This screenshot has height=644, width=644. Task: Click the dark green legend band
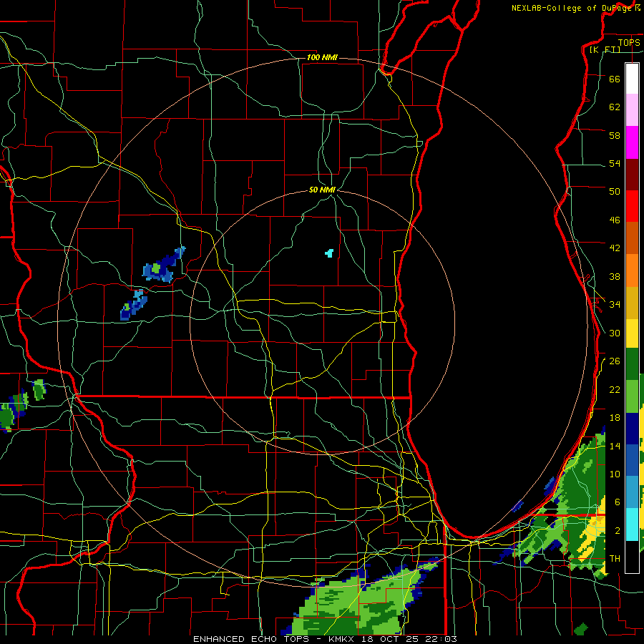(632, 364)
